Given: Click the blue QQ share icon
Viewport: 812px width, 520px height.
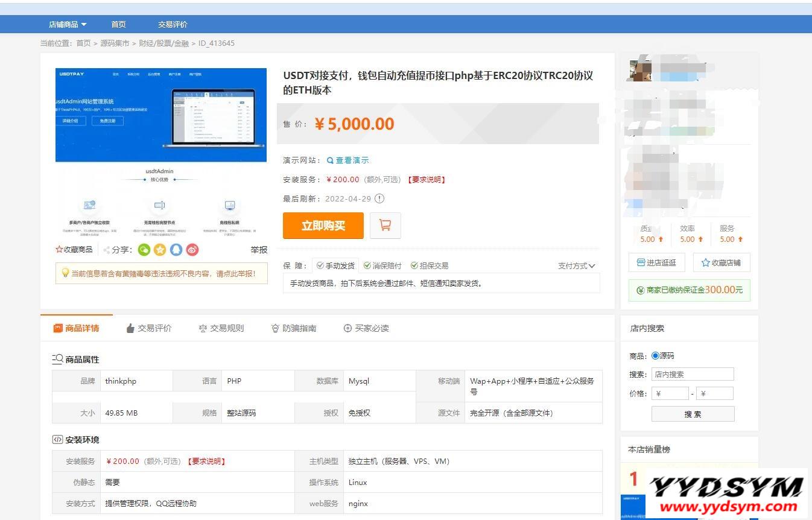Looking at the screenshot, I should click(176, 249).
